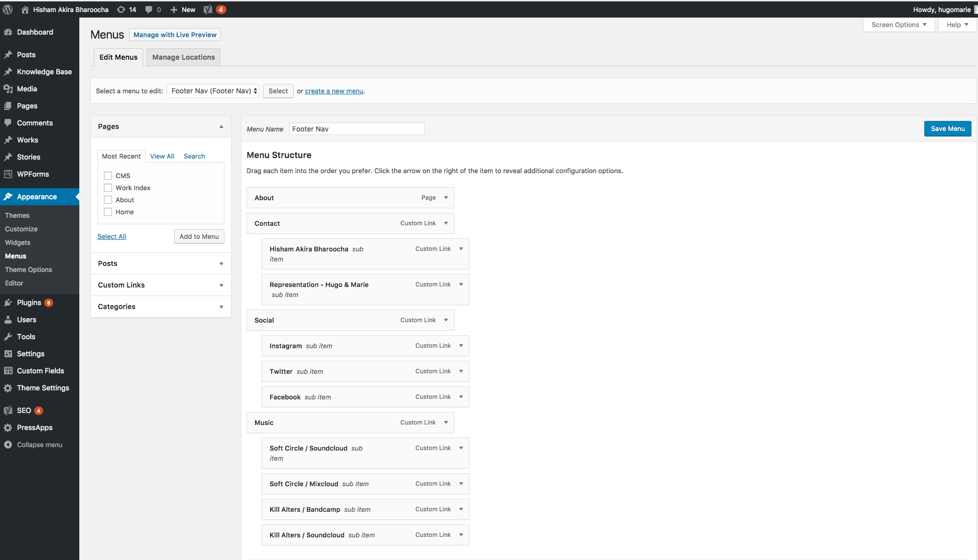The image size is (978, 560).
Task: Click the home icon beside the site name
Action: (25, 10)
